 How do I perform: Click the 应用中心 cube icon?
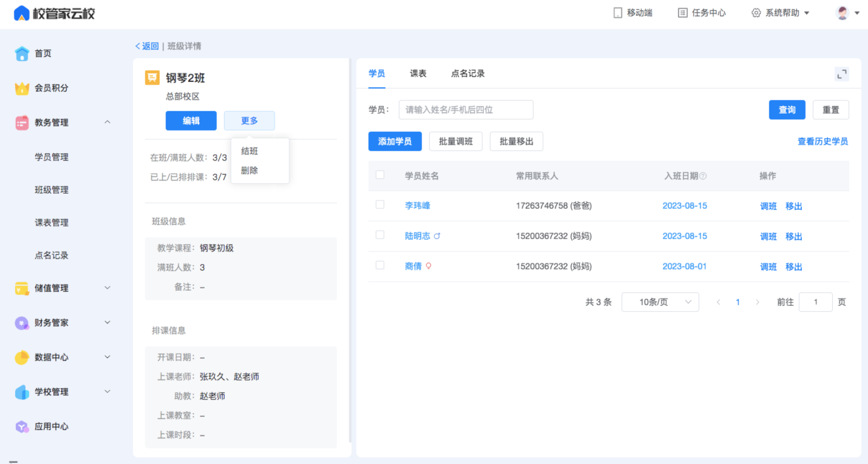22,427
